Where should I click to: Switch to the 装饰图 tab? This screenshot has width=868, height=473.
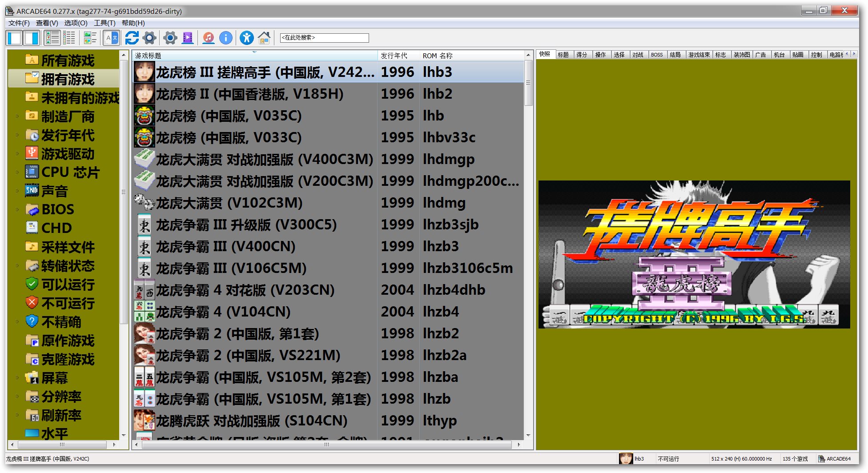742,55
